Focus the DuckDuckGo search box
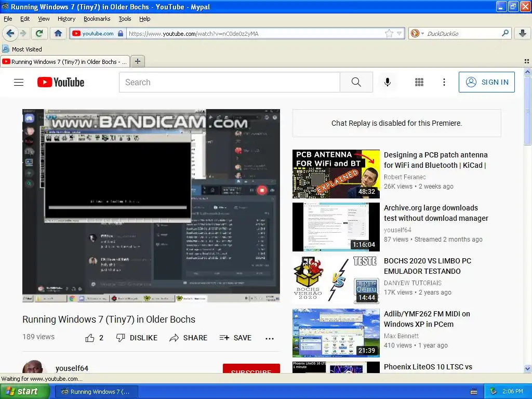 (462, 33)
